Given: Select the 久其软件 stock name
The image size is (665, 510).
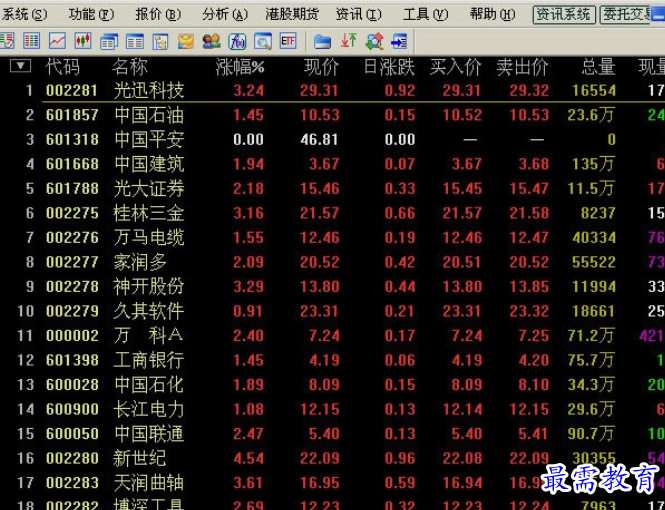Looking at the screenshot, I should pos(149,311).
